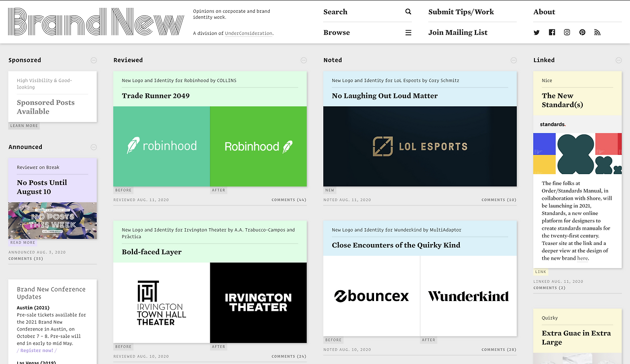This screenshot has height=364, width=630.
Task: Go to the About page
Action: (x=544, y=12)
